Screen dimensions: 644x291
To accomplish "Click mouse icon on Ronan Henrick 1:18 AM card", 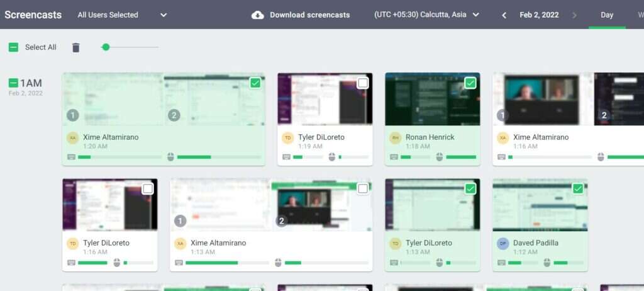I will [x=440, y=157].
